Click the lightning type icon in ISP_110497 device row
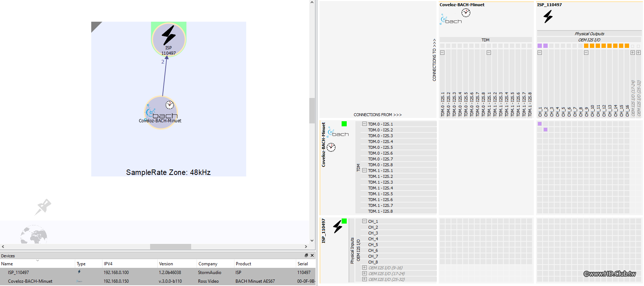 (x=79, y=272)
